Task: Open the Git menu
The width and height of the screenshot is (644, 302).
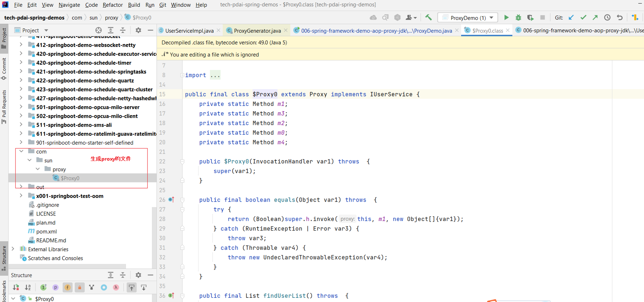Action: point(163,5)
